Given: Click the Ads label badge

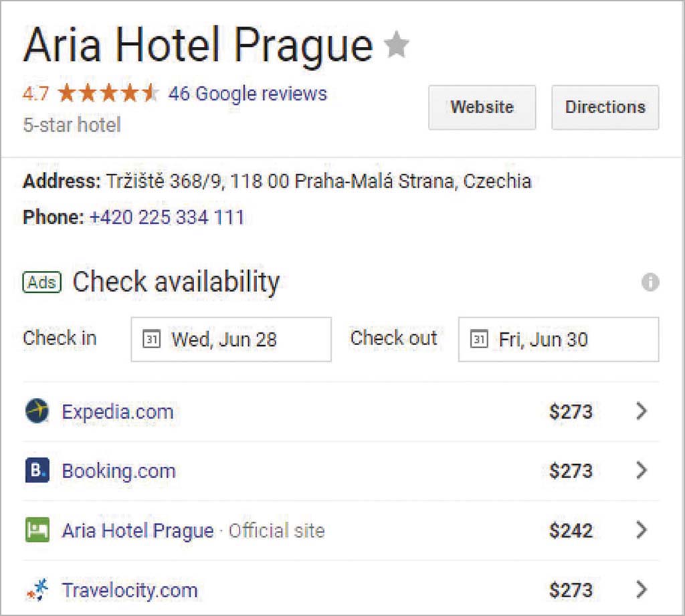Looking at the screenshot, I should [41, 282].
